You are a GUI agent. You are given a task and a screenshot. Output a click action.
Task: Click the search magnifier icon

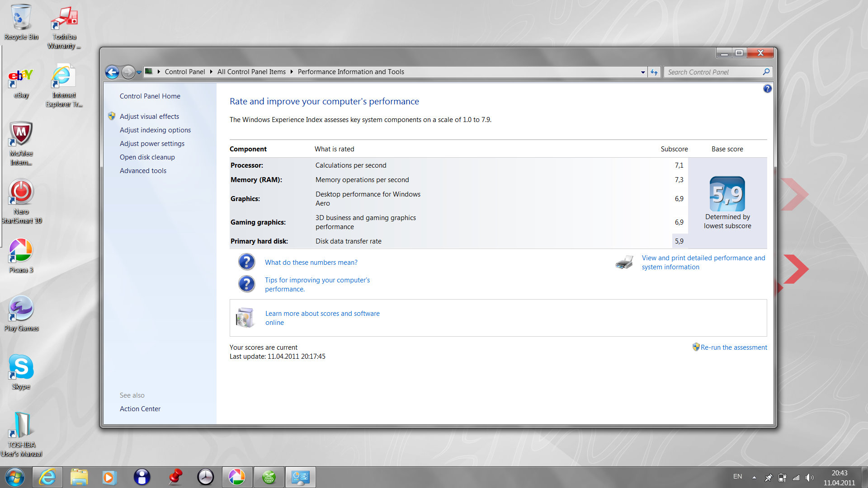[766, 72]
